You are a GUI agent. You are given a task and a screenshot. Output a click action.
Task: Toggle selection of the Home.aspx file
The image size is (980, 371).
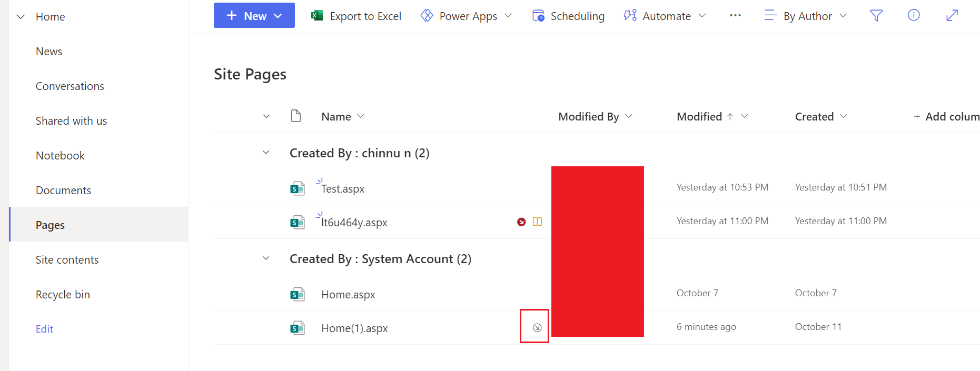click(x=266, y=294)
